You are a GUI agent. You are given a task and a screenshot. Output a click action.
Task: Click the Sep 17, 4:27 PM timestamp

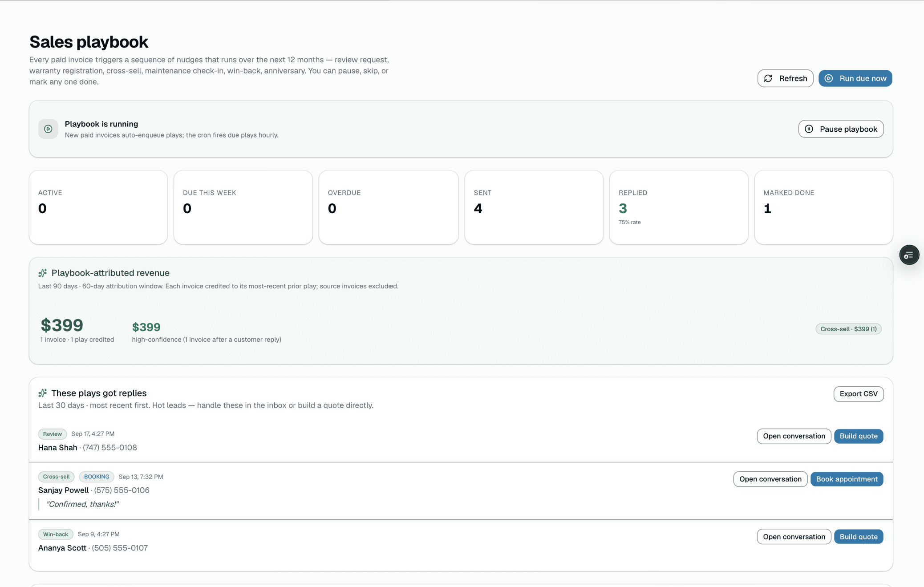pyautogui.click(x=93, y=434)
